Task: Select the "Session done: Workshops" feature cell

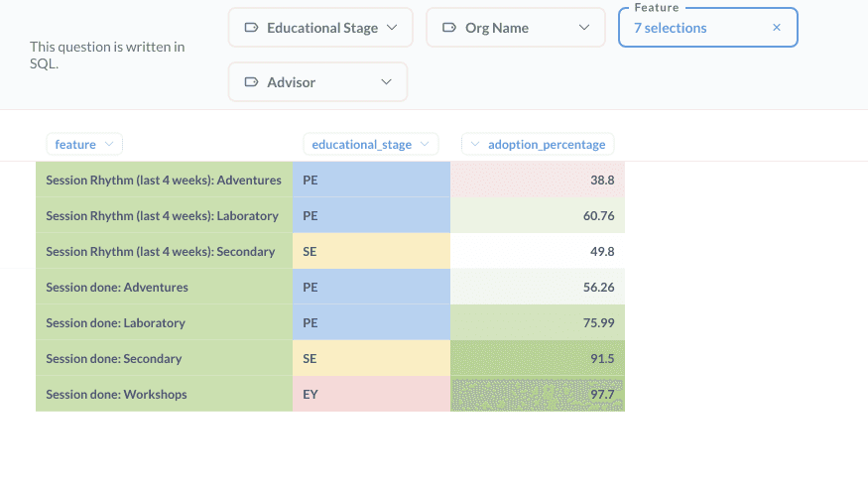Action: [116, 394]
